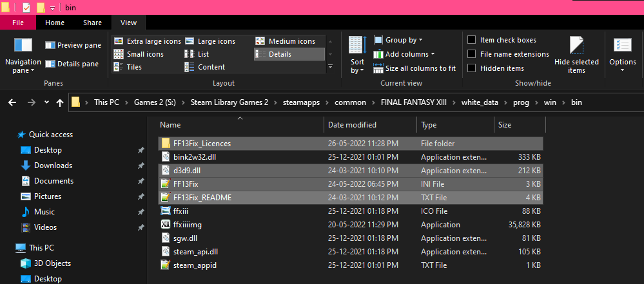Open the File tab
This screenshot has width=644, height=284.
click(18, 23)
